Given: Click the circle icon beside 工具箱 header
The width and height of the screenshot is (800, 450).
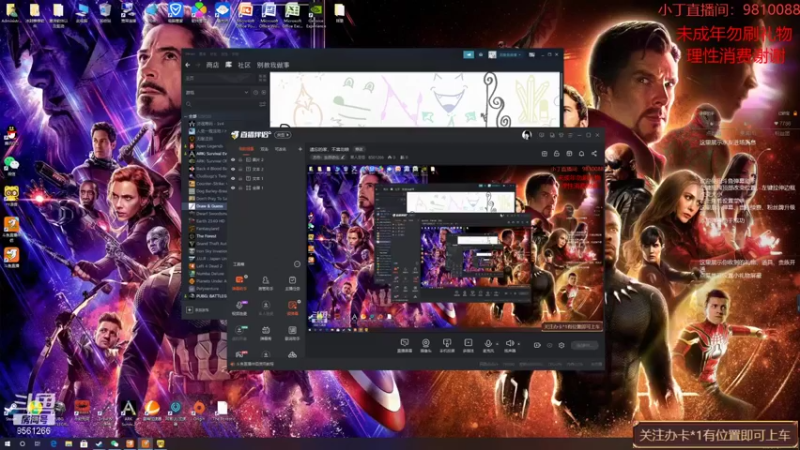Looking at the screenshot, I should (x=297, y=264).
